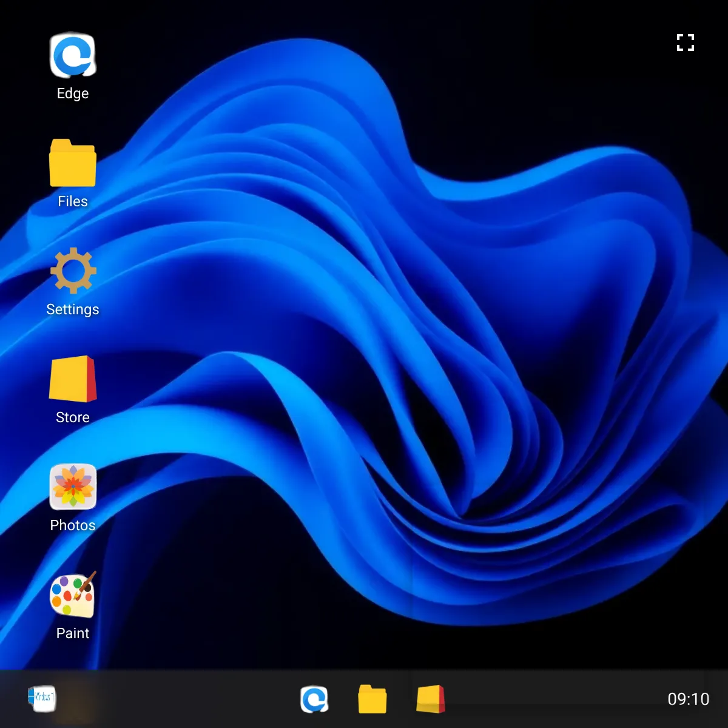Click the Edge icon in the taskbar
The width and height of the screenshot is (728, 728).
[x=314, y=699]
